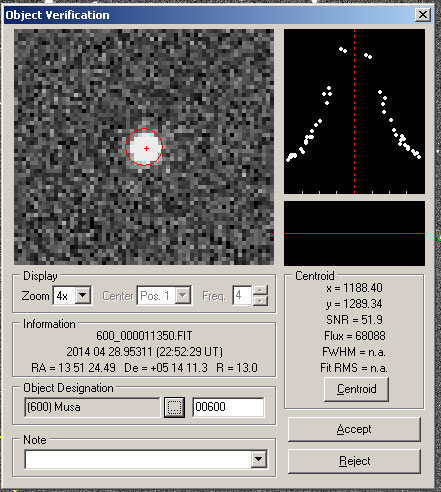
Task: Click the red-circled asteroid in the image
Action: pyautogui.click(x=144, y=147)
